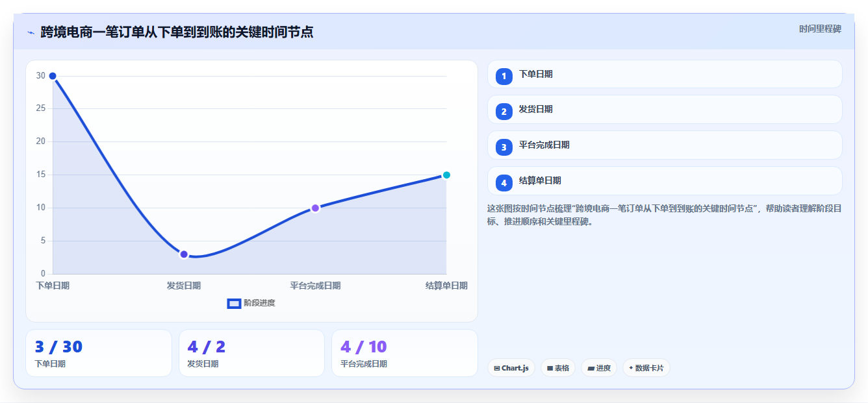
Task: Click the 阶段进度 legend label
Action: point(259,303)
